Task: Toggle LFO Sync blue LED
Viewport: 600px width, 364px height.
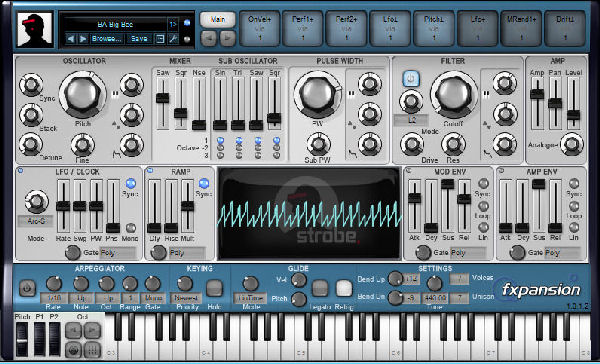Action: [x=130, y=183]
